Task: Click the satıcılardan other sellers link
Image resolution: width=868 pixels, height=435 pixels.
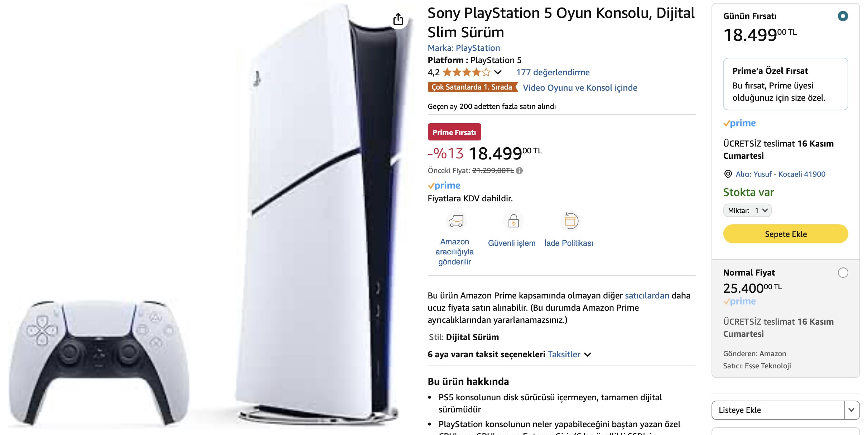Action: [x=647, y=296]
